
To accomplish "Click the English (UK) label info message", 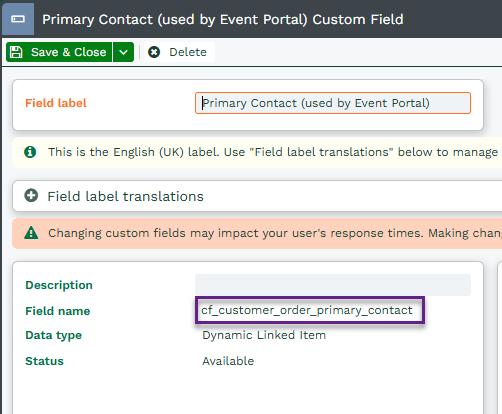I will tap(273, 152).
